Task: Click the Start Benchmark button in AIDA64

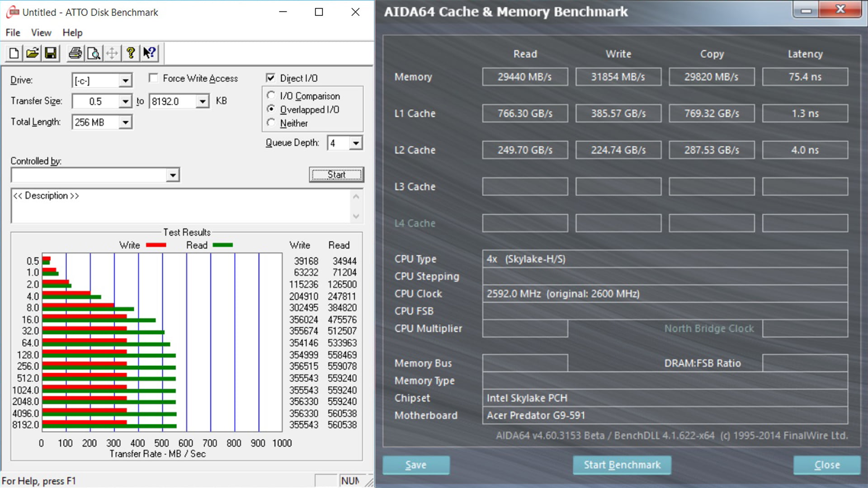Action: [622, 465]
